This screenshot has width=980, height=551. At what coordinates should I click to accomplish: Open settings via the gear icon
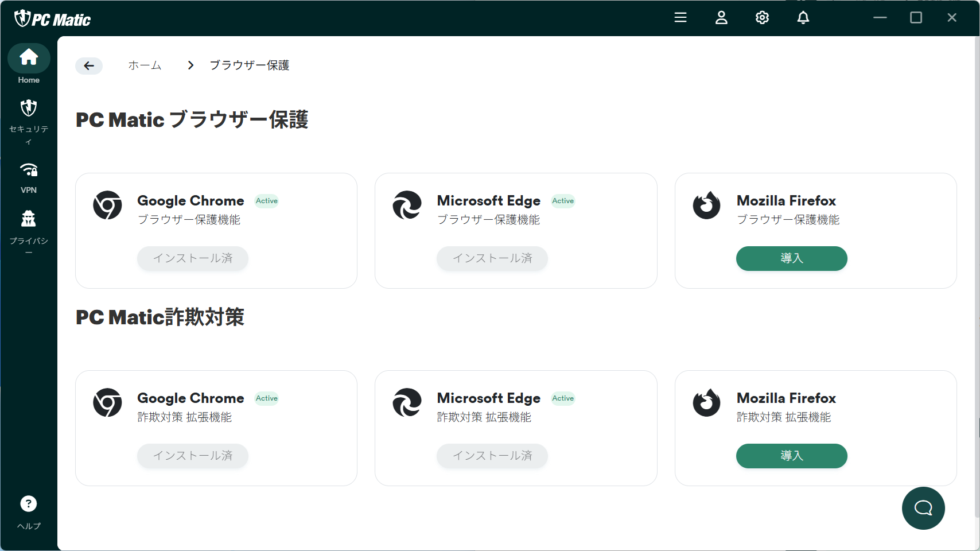point(762,18)
